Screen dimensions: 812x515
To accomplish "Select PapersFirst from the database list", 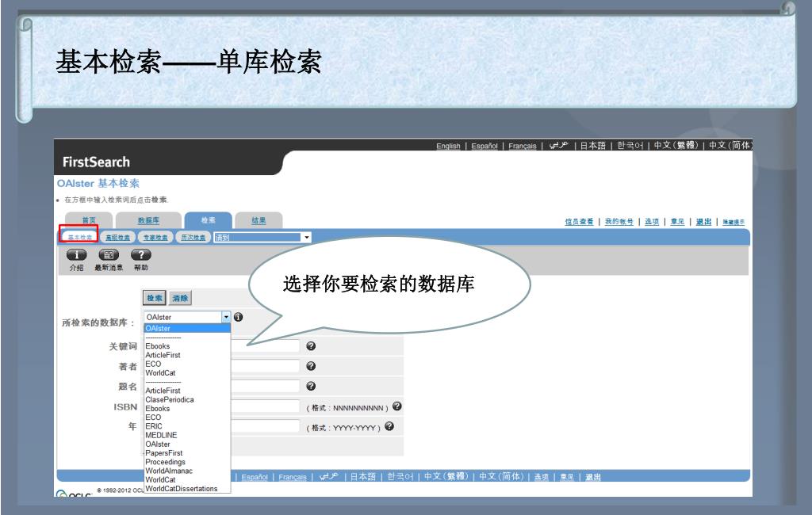I will tap(164, 453).
